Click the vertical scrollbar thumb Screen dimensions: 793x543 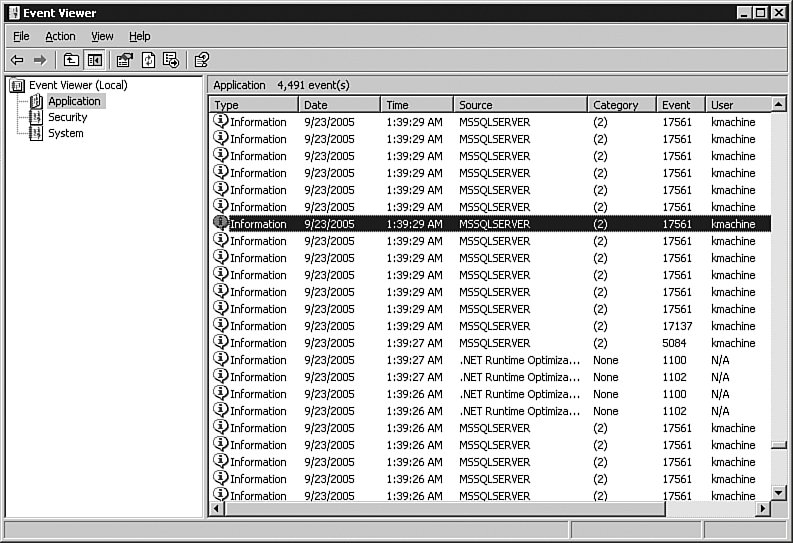[779, 445]
